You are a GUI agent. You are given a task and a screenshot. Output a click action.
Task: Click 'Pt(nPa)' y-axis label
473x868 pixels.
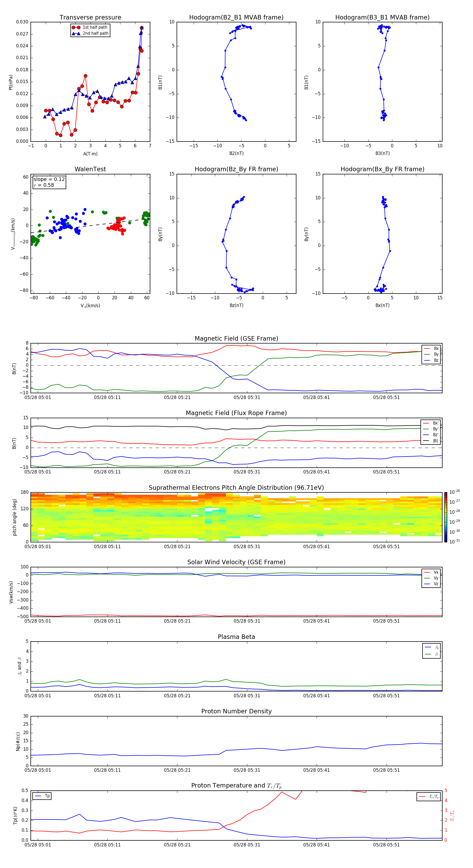point(11,82)
